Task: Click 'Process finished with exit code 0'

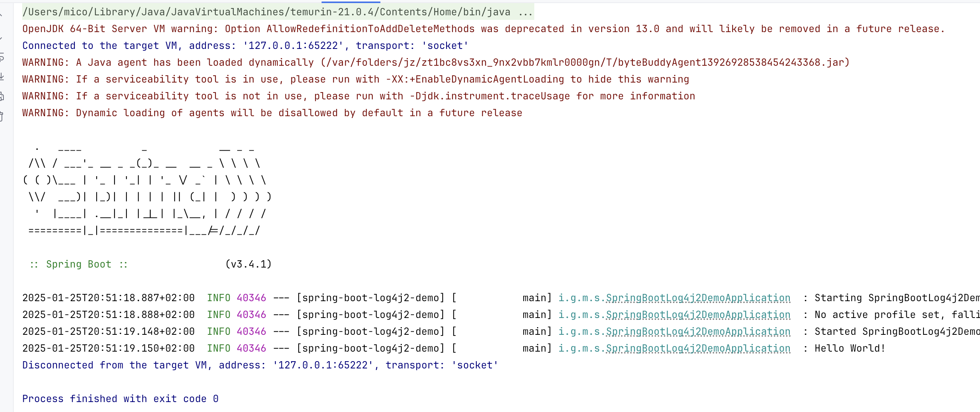Action: (x=120, y=399)
